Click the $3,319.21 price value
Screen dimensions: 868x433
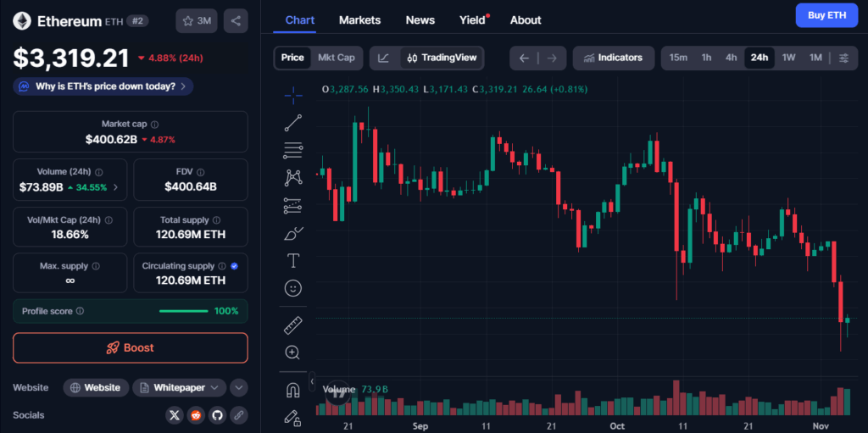tap(71, 58)
